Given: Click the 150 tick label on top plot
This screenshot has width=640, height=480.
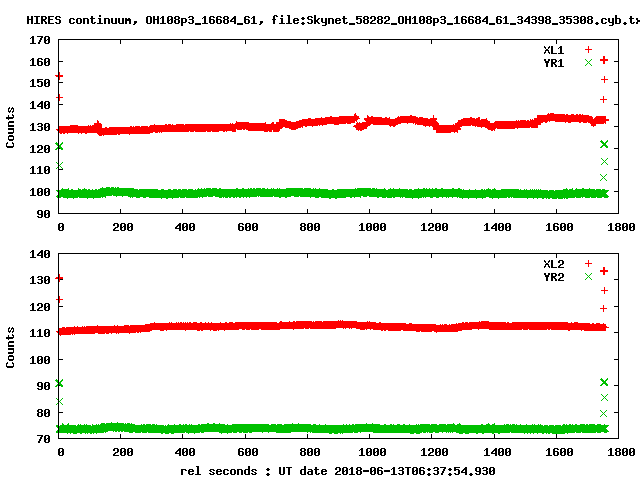Looking at the screenshot, I should 40,83.
